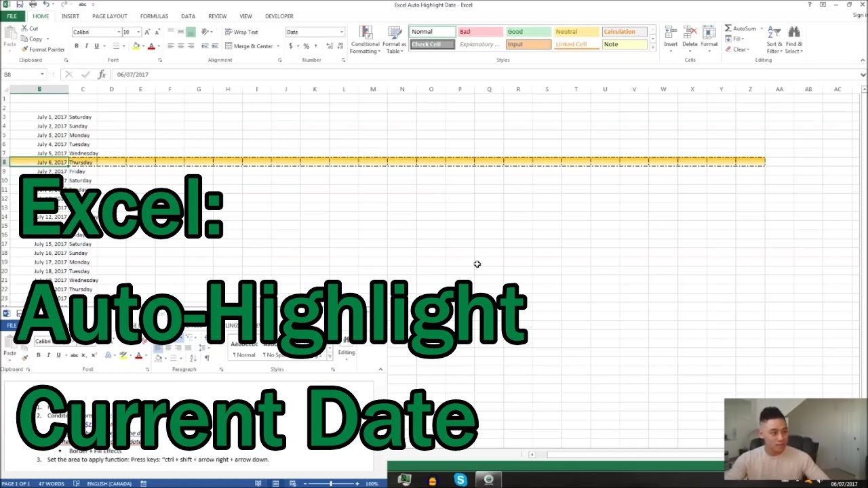This screenshot has width=868, height=488.
Task: Switch to the INSERT ribbon tab
Action: point(70,16)
